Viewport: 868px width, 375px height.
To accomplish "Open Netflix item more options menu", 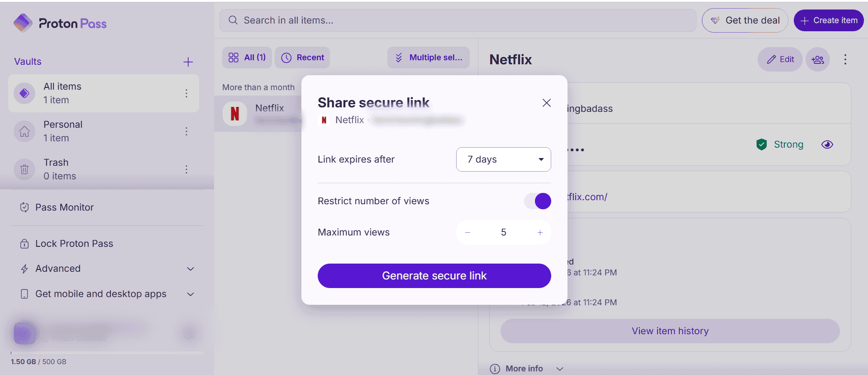I will point(845,59).
